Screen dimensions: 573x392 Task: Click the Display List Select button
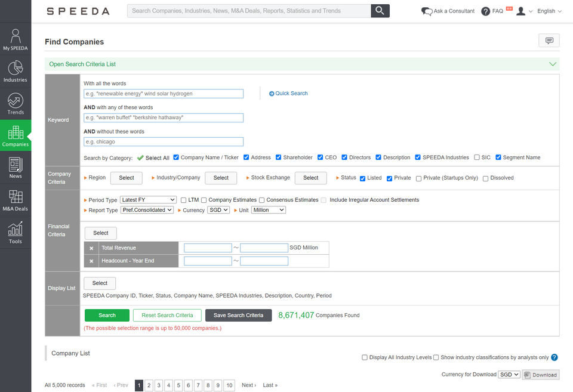[100, 283]
